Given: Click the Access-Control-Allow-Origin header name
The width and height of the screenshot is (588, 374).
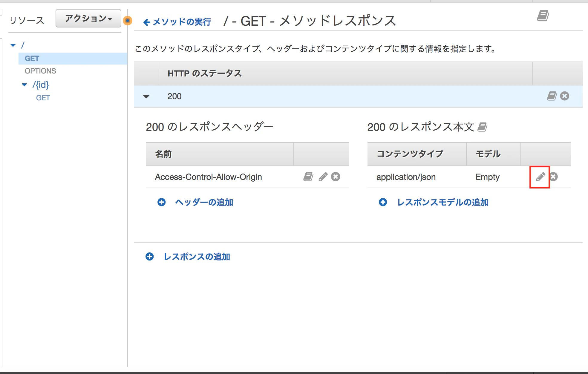Looking at the screenshot, I should tap(208, 177).
